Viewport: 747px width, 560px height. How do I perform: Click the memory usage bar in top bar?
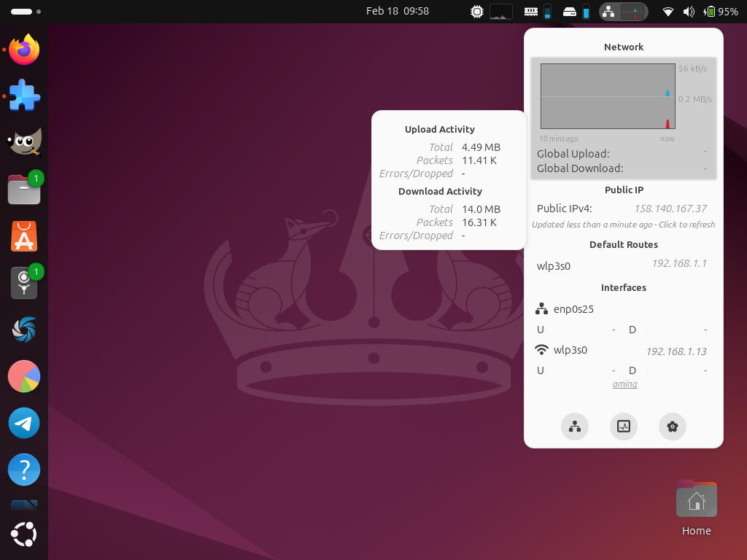(x=547, y=12)
